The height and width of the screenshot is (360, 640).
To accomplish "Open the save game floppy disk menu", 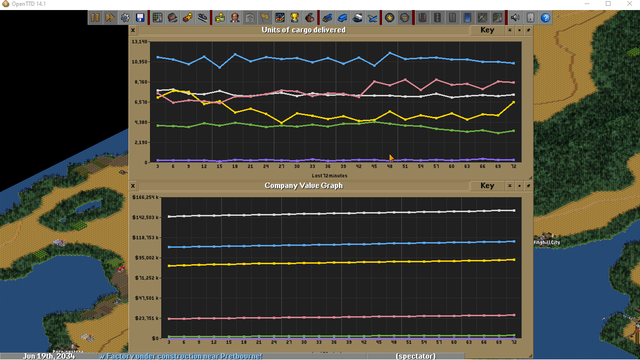I will point(140,18).
